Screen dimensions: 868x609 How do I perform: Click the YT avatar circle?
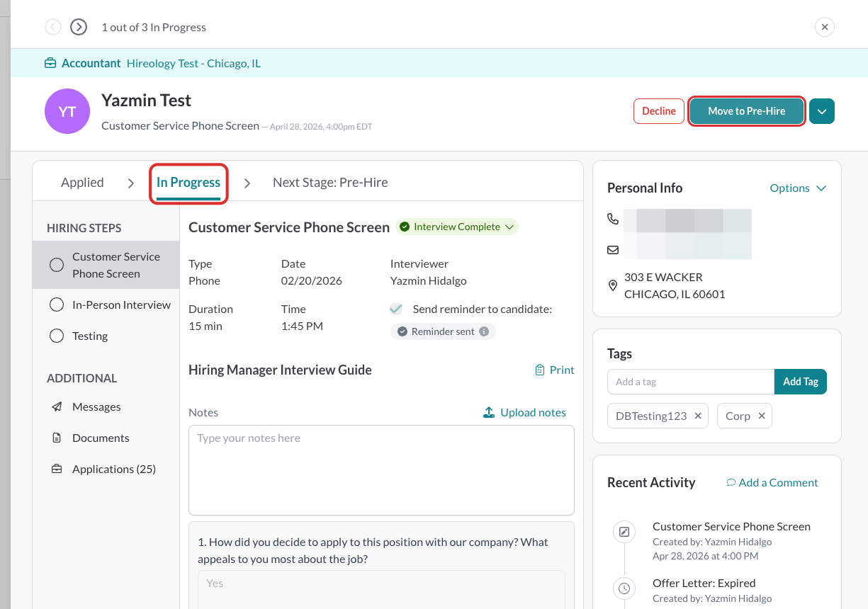[x=67, y=111]
